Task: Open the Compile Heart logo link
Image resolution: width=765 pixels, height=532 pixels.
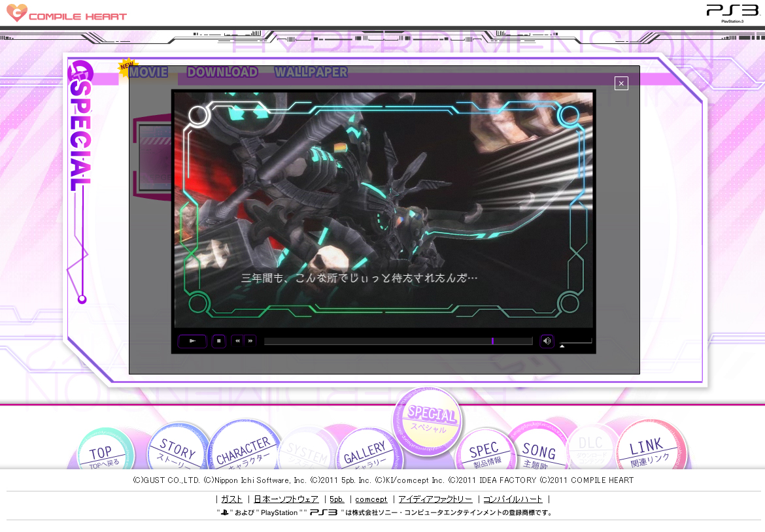Action: point(66,13)
